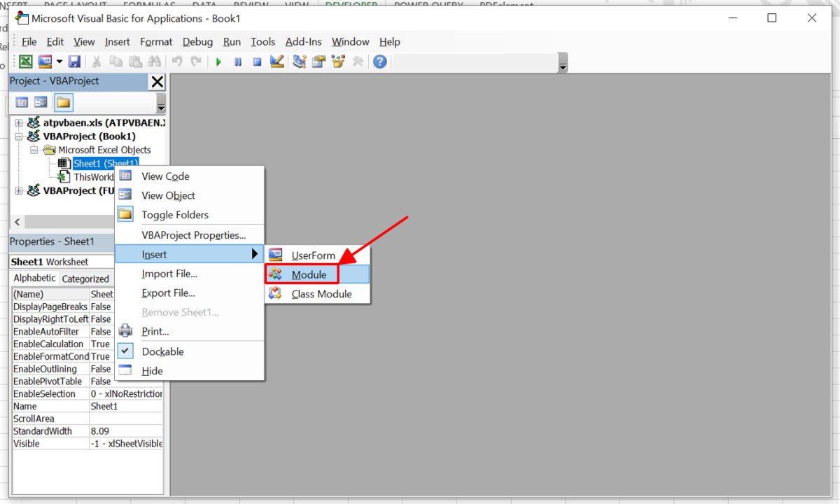840x504 pixels.
Task: Open the Tools menu
Action: click(x=263, y=42)
